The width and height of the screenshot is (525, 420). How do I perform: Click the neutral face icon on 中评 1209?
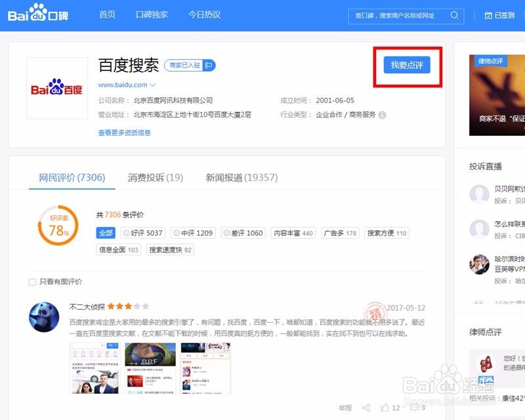[x=177, y=233]
